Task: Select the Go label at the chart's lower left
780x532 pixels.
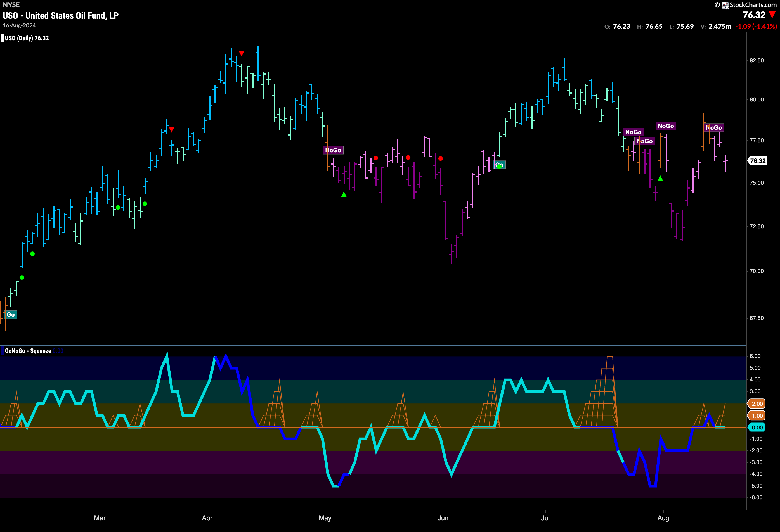Action: pyautogui.click(x=10, y=315)
